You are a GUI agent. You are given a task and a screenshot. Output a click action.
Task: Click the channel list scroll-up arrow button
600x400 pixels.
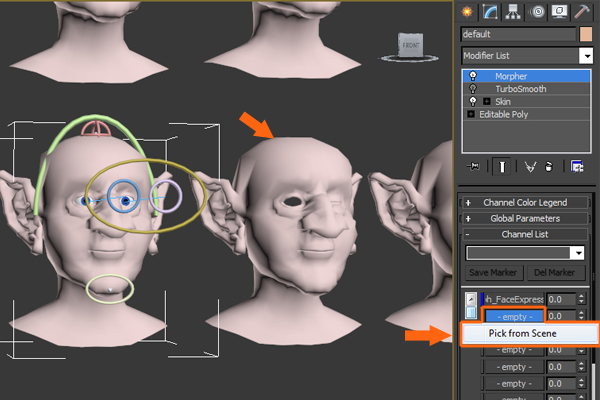coord(471,299)
